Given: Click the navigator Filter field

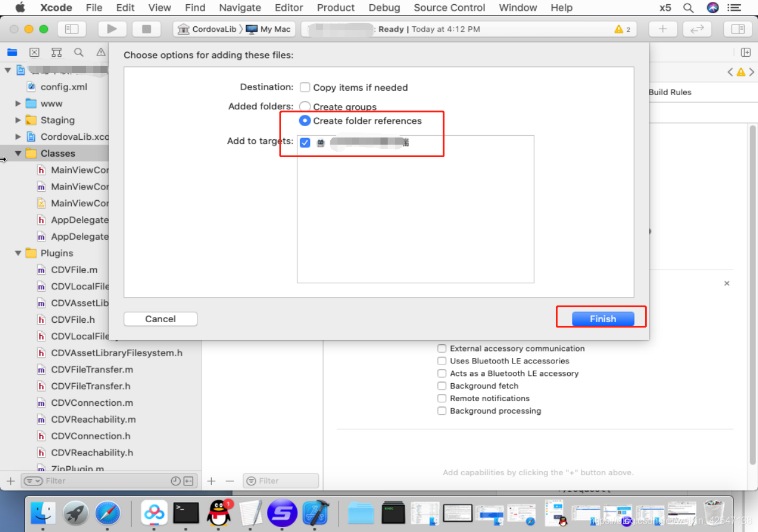Looking at the screenshot, I should pyautogui.click(x=108, y=481).
